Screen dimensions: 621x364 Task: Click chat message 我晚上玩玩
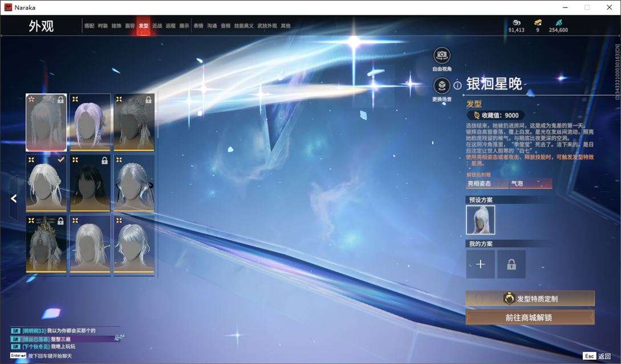tap(63, 346)
